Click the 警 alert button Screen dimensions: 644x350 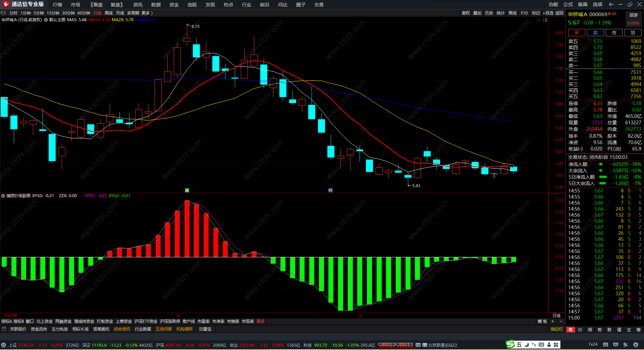tap(633, 33)
